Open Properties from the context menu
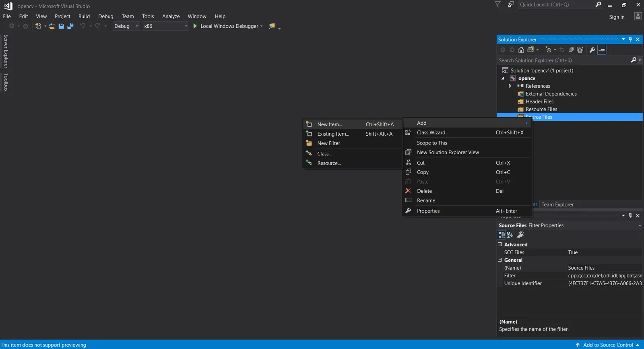 point(467,211)
